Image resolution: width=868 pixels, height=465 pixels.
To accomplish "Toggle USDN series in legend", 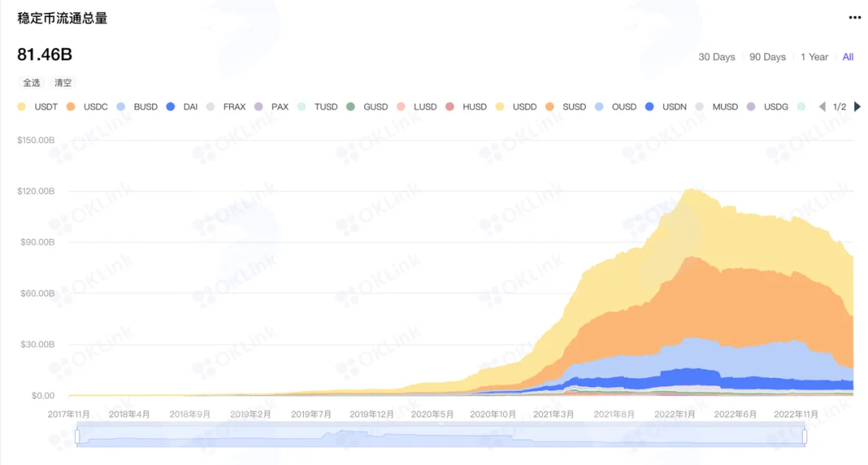I will (665, 106).
